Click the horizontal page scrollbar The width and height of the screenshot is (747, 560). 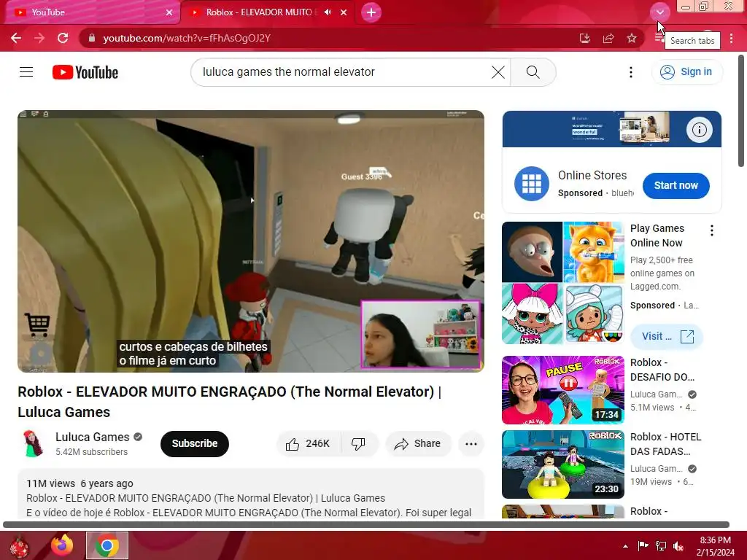click(x=366, y=525)
